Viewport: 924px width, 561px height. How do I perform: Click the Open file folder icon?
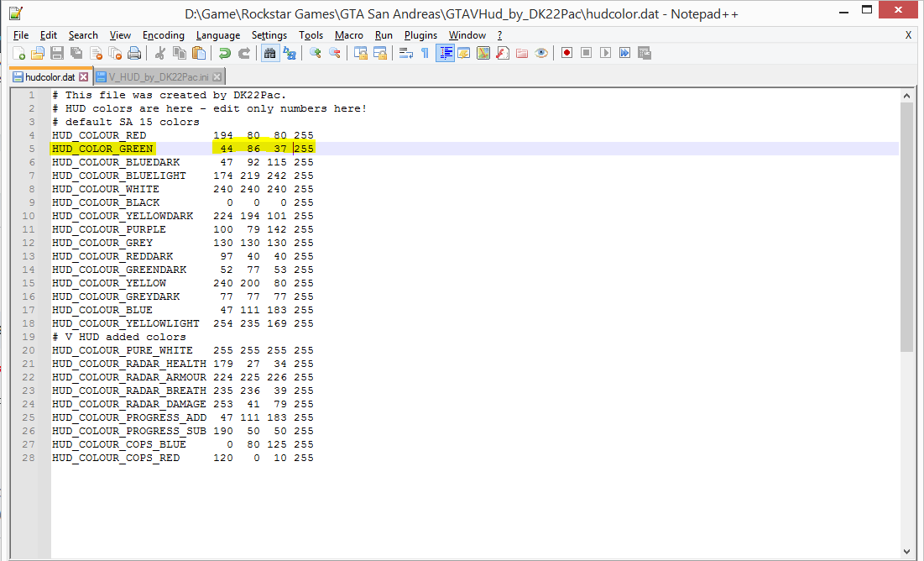(x=38, y=53)
